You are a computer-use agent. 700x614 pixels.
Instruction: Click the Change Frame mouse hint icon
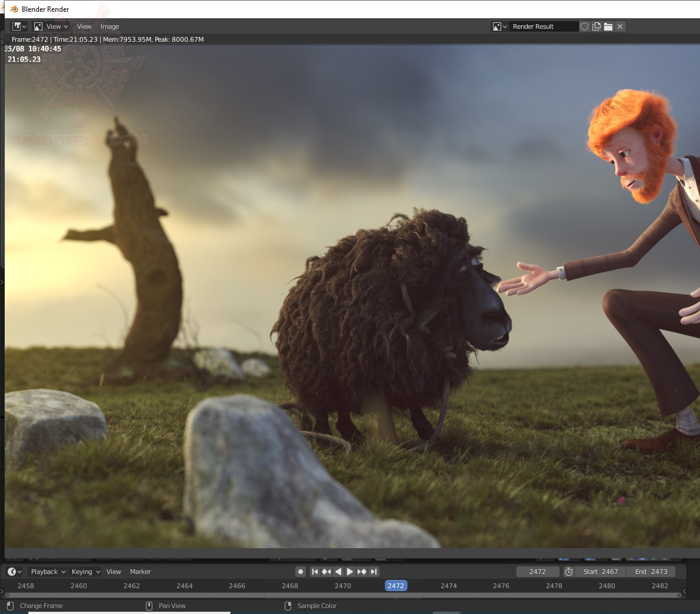pos(10,606)
